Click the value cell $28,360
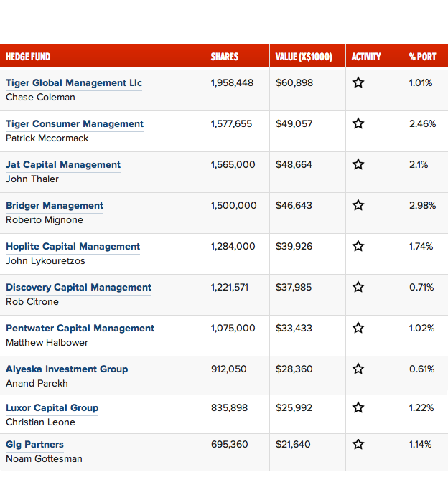 click(x=294, y=369)
